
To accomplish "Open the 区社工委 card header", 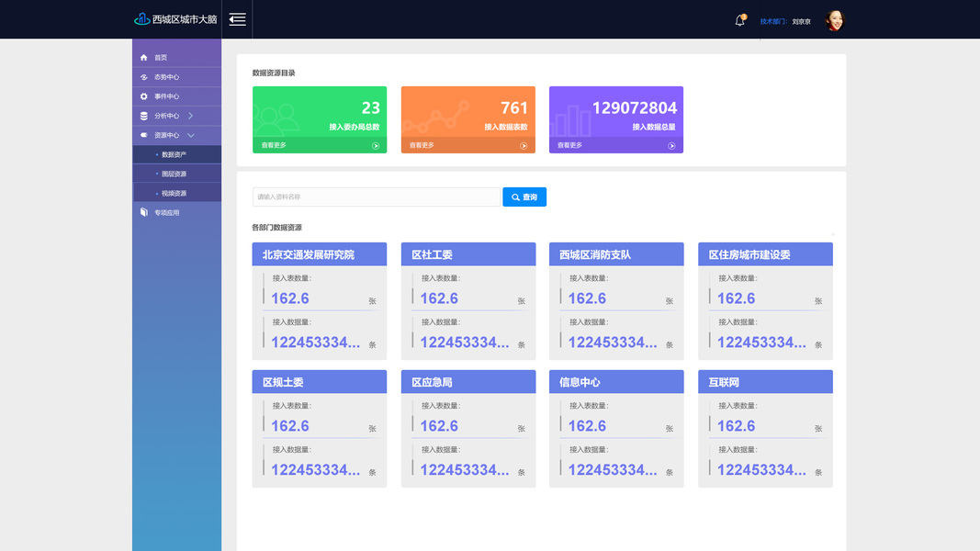I will point(468,254).
